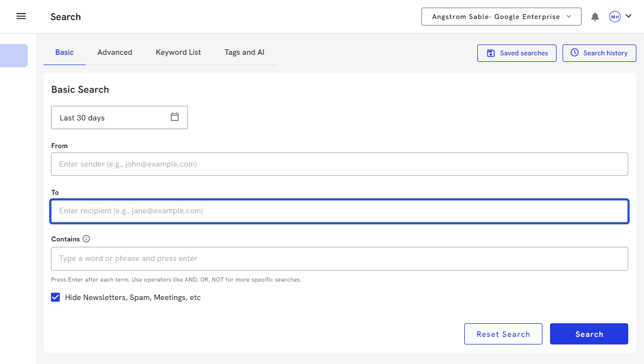Click the MH user avatar

point(615,17)
